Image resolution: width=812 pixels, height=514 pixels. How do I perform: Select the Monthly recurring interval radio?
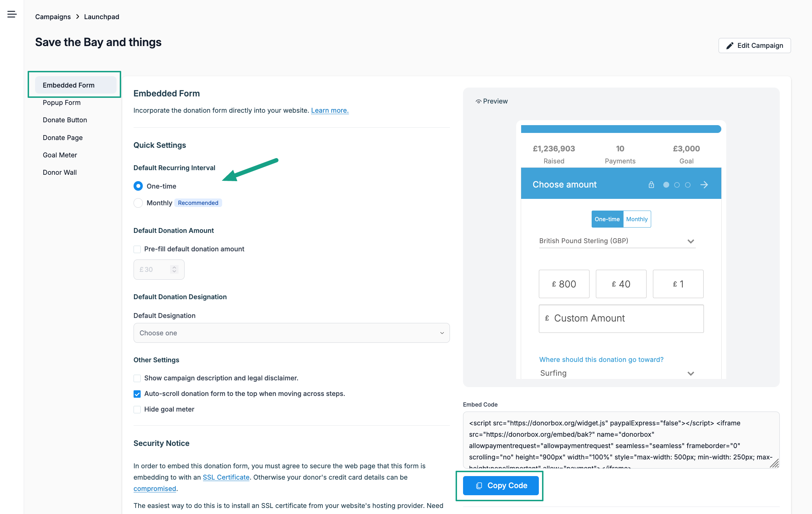coord(138,203)
